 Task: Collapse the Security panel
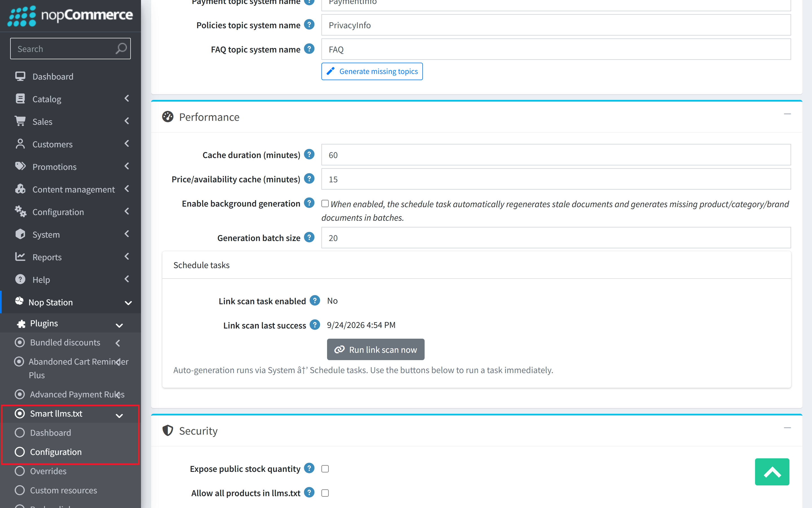[787, 428]
